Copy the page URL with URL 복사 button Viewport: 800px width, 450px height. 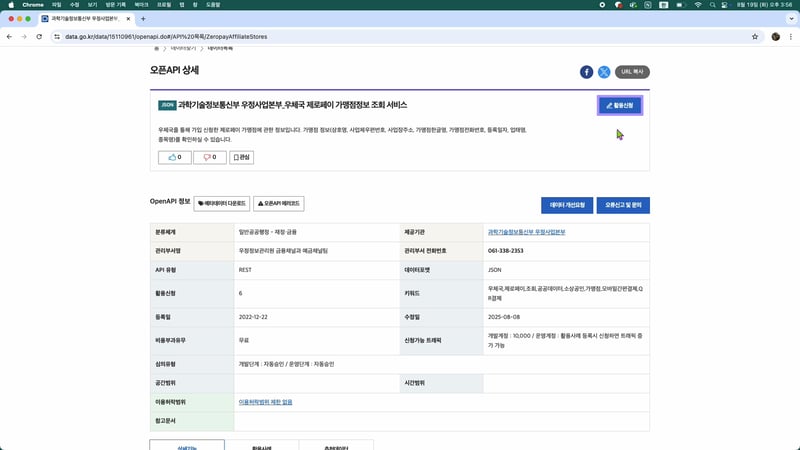(632, 72)
